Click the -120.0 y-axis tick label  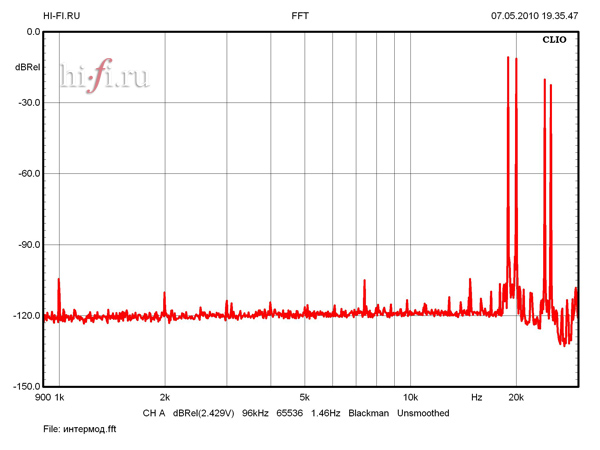tap(25, 315)
